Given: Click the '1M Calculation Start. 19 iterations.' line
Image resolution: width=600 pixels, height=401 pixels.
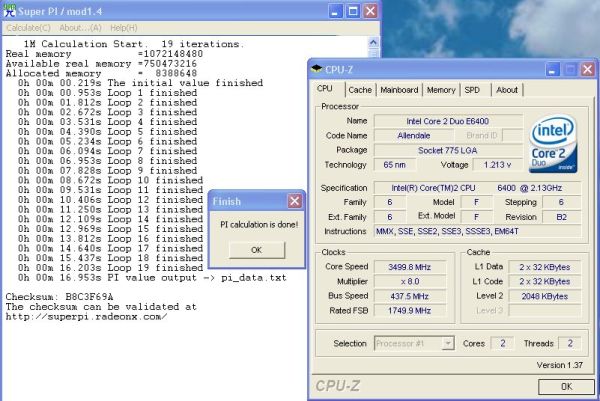Looking at the screenshot, I should point(134,44).
